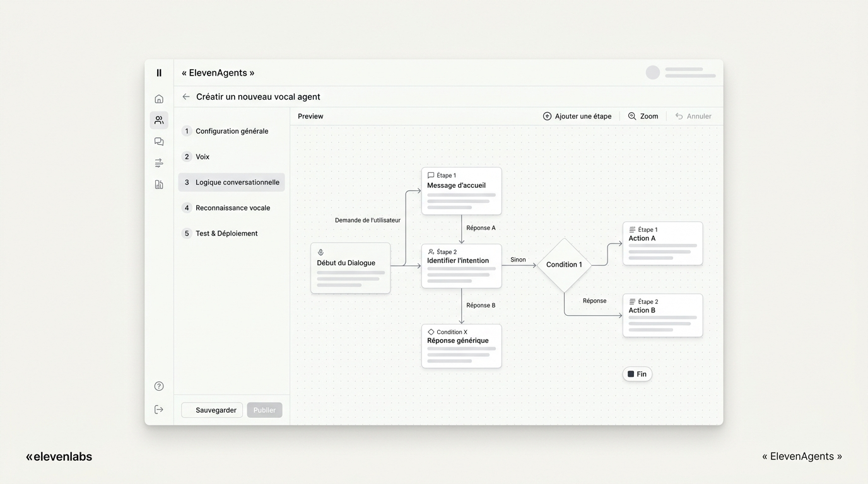Select the Fin end node
Screen dimensions: 868x484
click(637, 374)
